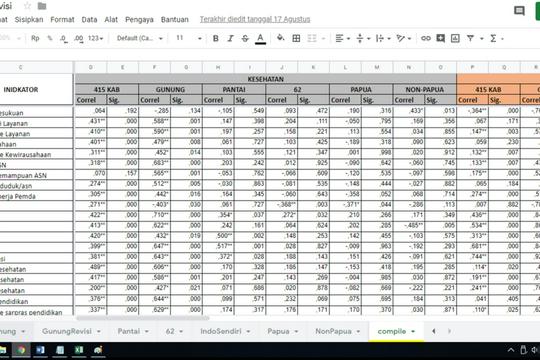This screenshot has height=360, width=540.
Task: Open Chrome from the taskbar
Action: (21, 350)
